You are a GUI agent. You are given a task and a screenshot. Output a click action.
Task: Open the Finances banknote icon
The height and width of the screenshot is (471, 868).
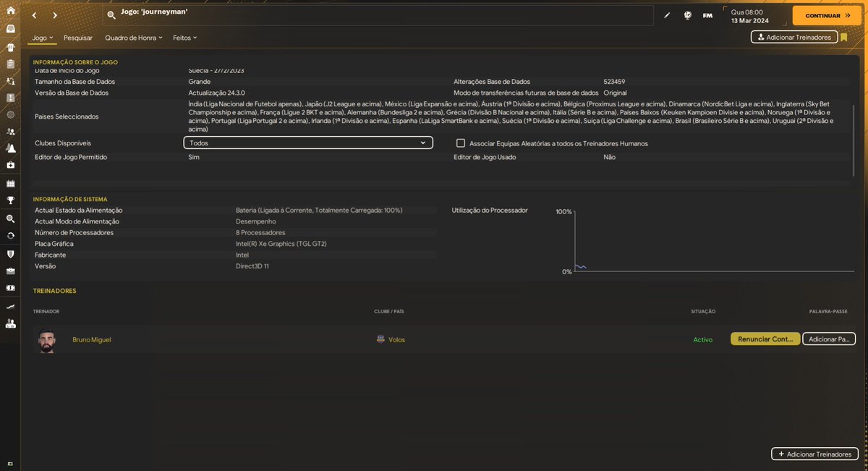tap(10, 288)
